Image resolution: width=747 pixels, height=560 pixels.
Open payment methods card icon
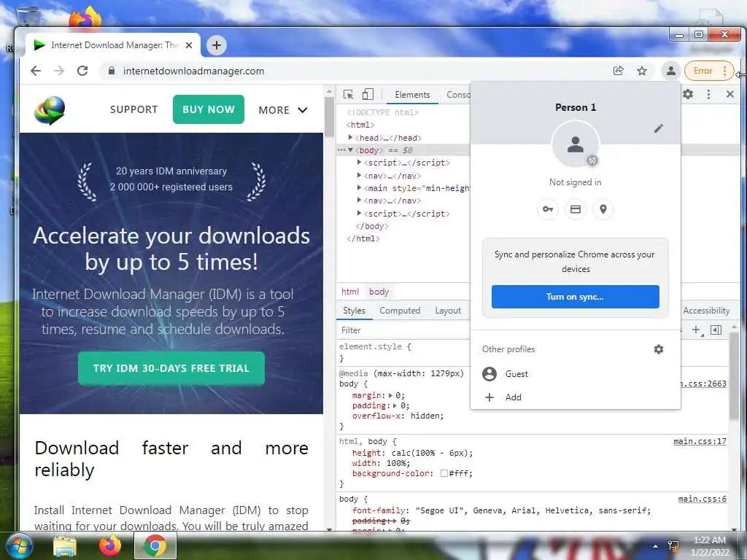point(576,209)
